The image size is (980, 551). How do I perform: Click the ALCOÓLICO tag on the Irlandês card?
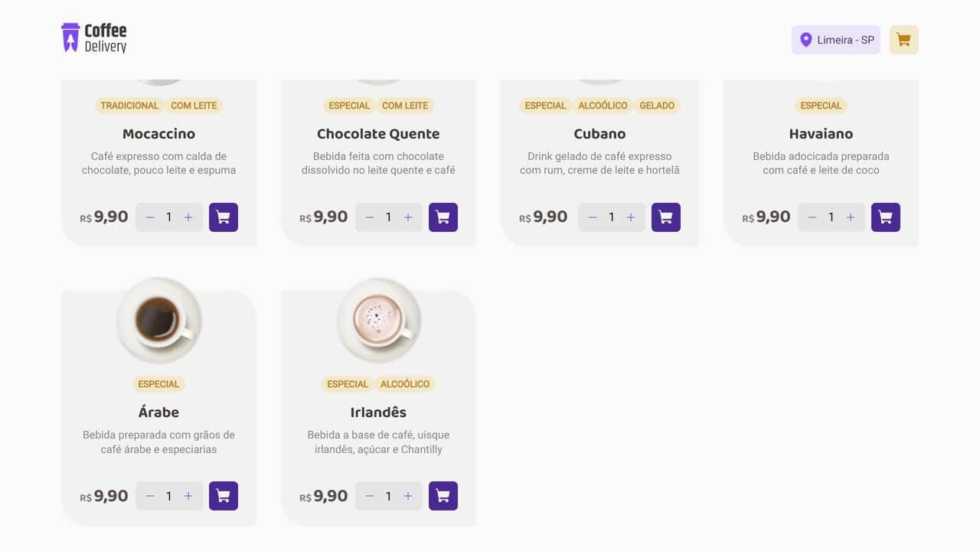coord(405,384)
